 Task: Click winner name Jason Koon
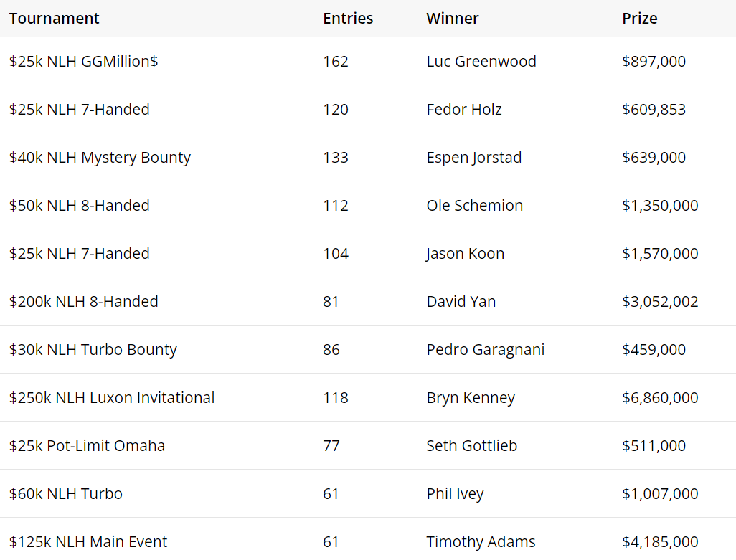coord(465,254)
